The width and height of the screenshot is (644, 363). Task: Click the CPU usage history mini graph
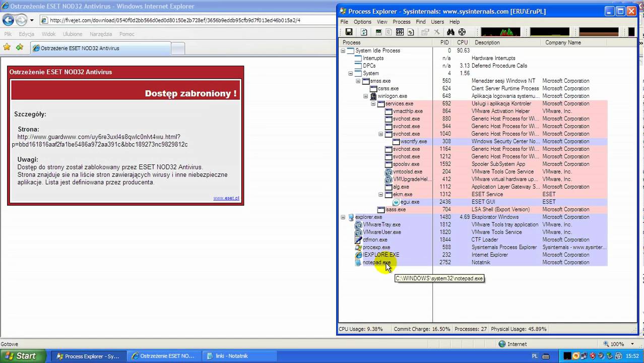(x=500, y=32)
